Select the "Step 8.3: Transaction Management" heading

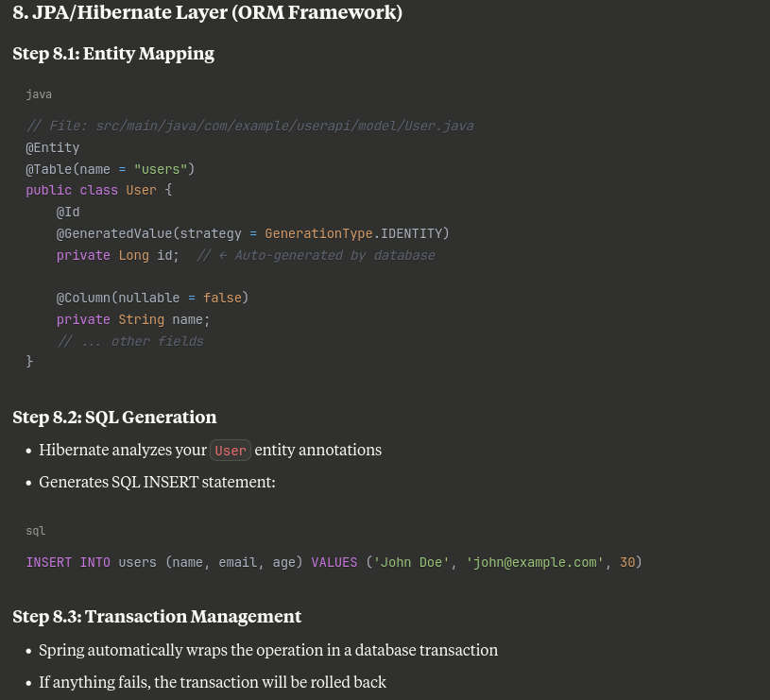[x=157, y=617]
